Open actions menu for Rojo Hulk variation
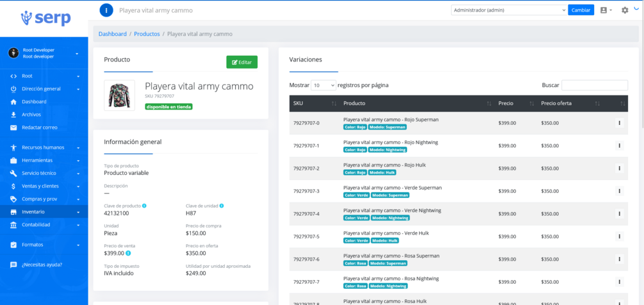The image size is (644, 305). coord(619,169)
